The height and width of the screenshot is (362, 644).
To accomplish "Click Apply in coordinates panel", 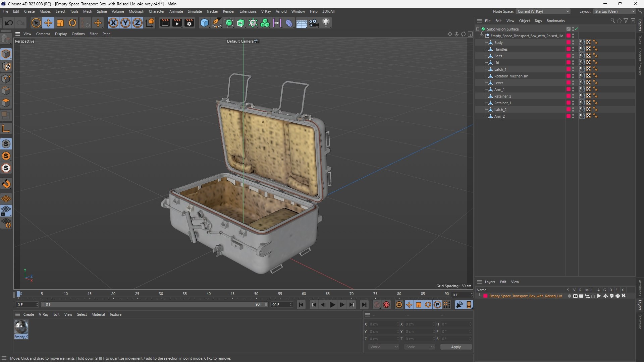I will [456, 347].
